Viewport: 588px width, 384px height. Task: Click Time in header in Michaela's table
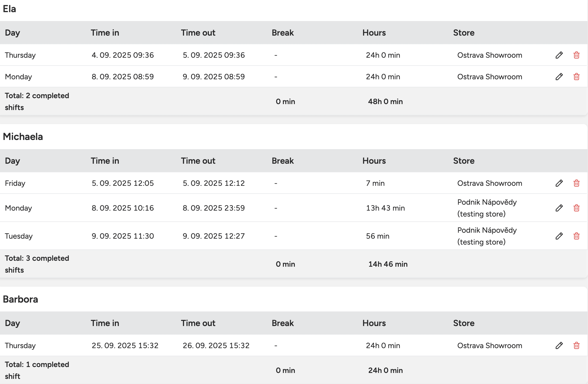click(105, 161)
